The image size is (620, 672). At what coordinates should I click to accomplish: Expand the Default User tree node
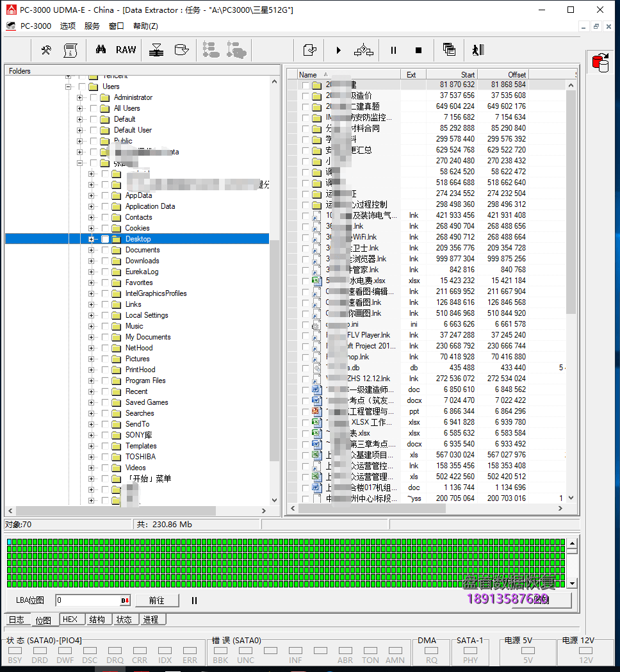pyautogui.click(x=79, y=130)
